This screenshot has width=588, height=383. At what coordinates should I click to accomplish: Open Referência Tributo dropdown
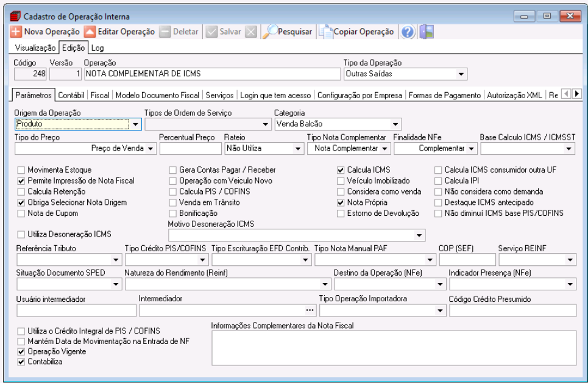pyautogui.click(x=116, y=259)
